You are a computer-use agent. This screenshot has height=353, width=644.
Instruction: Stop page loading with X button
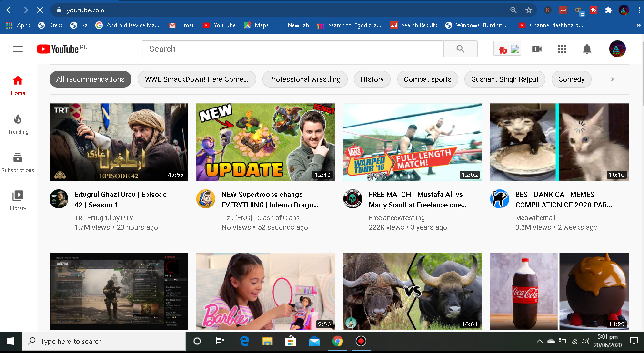(40, 10)
